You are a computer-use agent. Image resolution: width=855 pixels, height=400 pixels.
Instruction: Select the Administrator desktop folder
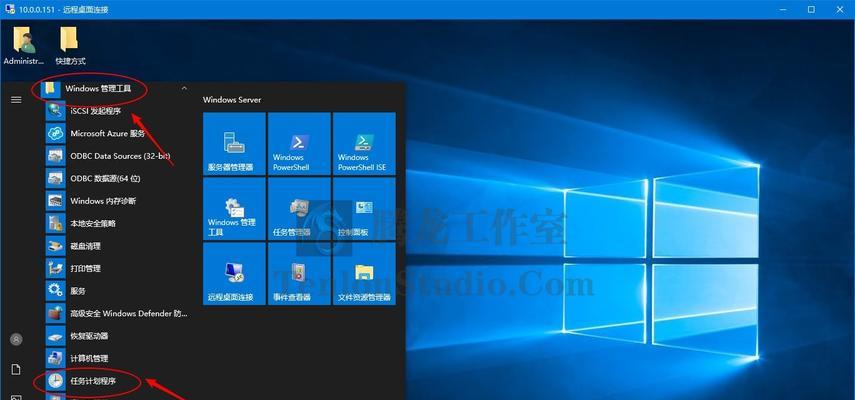pos(23,46)
